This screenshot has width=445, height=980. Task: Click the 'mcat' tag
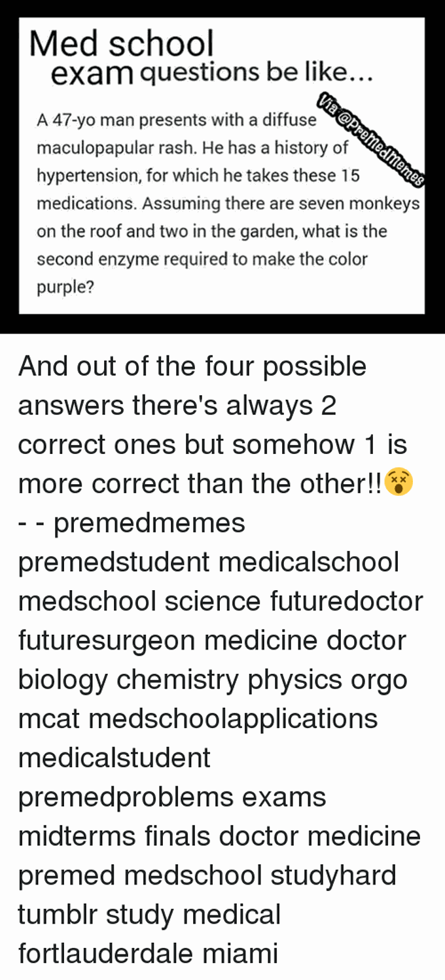49,720
